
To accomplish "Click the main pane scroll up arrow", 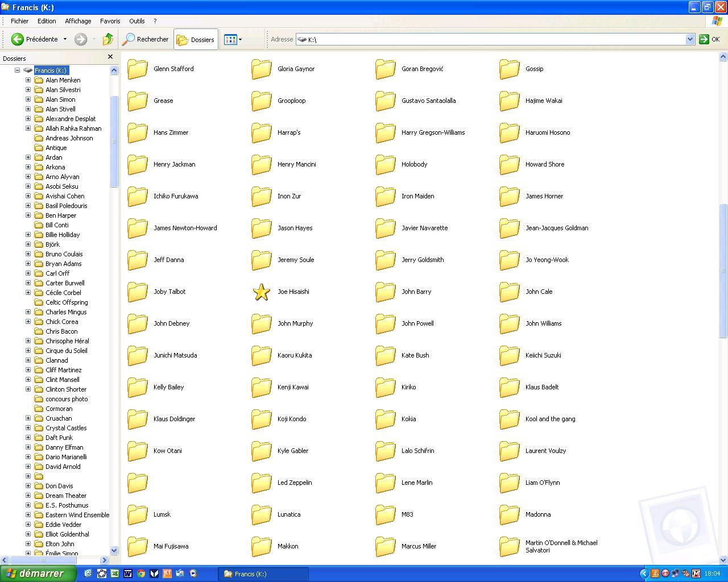I will point(723,57).
